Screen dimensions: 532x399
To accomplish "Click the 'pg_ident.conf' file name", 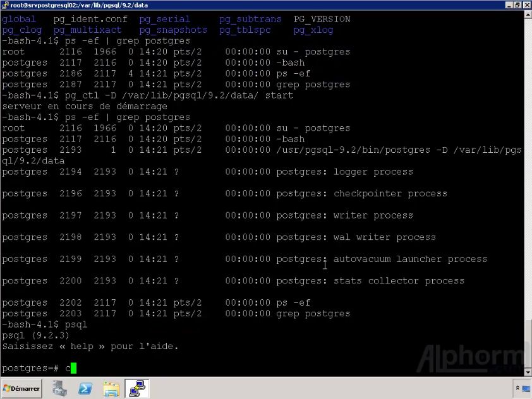I will 90,20.
